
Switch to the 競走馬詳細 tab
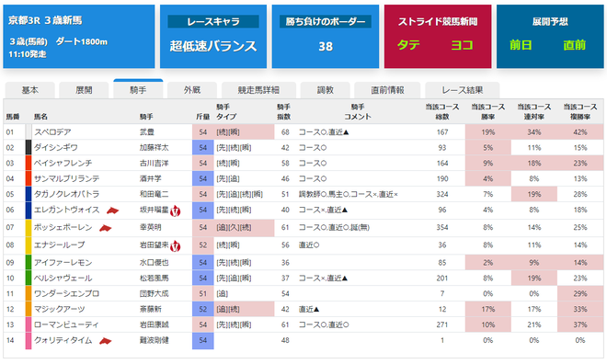click(x=258, y=90)
